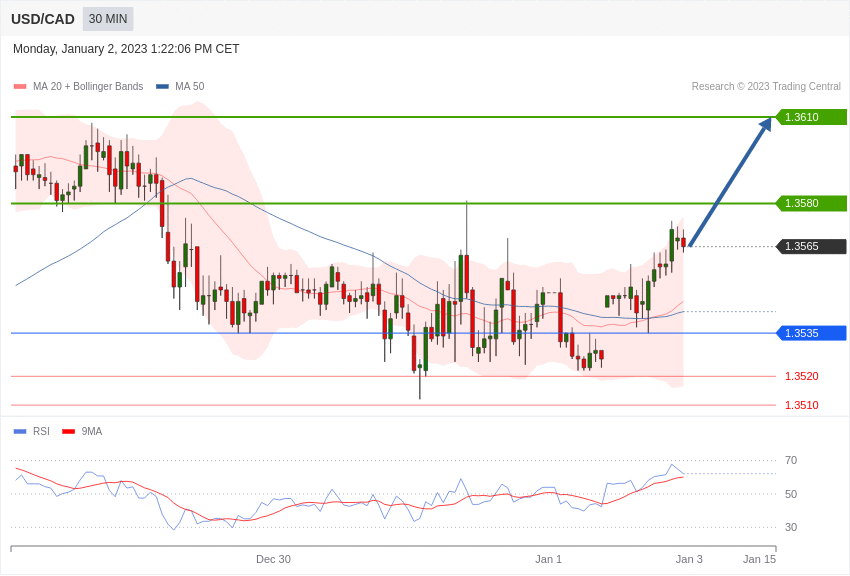
Task: Click the 1.3510 support level label
Action: click(802, 405)
